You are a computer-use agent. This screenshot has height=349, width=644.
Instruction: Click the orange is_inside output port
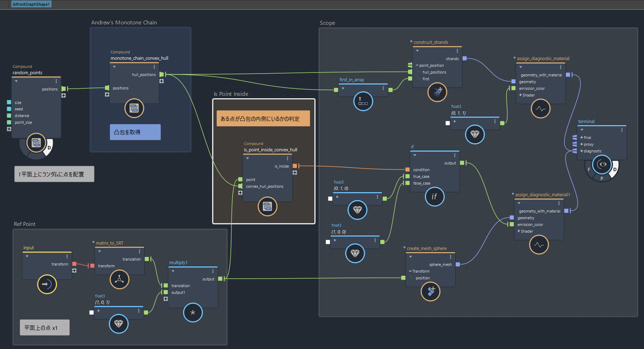click(295, 166)
